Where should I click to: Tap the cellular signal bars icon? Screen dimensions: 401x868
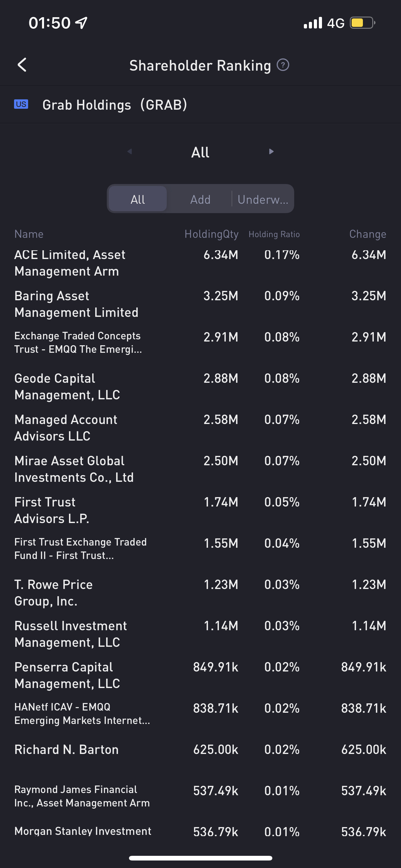pos(313,23)
